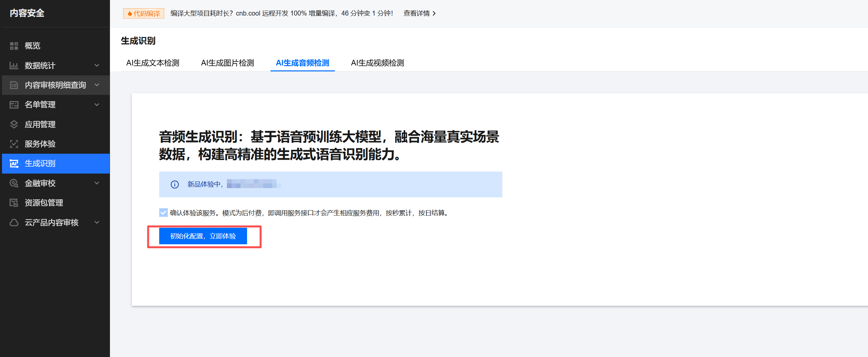
Task: Open the 查看详情 link in banner
Action: click(x=419, y=13)
